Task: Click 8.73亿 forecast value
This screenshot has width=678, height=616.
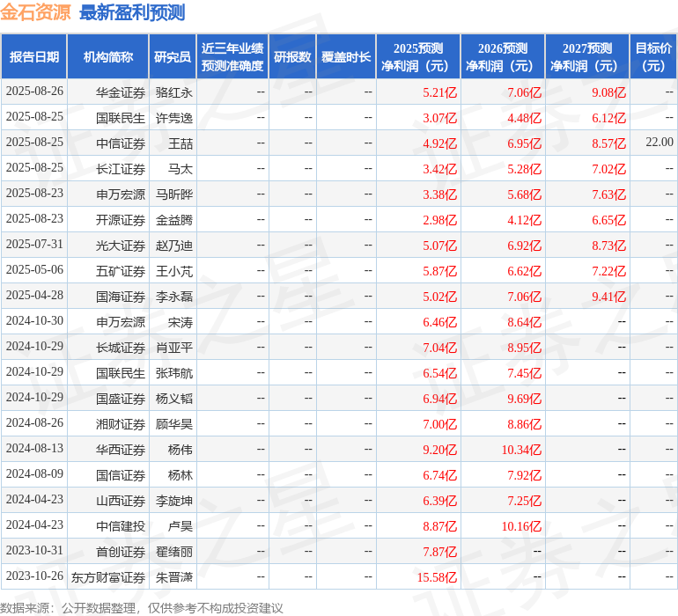Action: pyautogui.click(x=608, y=246)
